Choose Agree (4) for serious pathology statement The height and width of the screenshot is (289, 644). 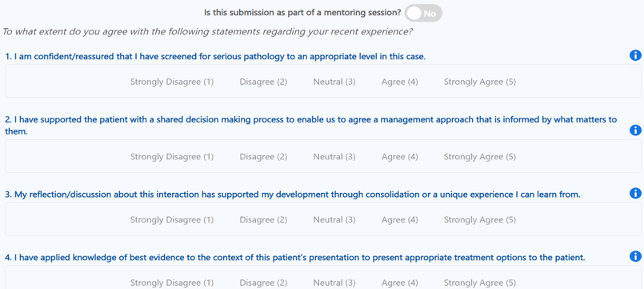pyautogui.click(x=400, y=82)
